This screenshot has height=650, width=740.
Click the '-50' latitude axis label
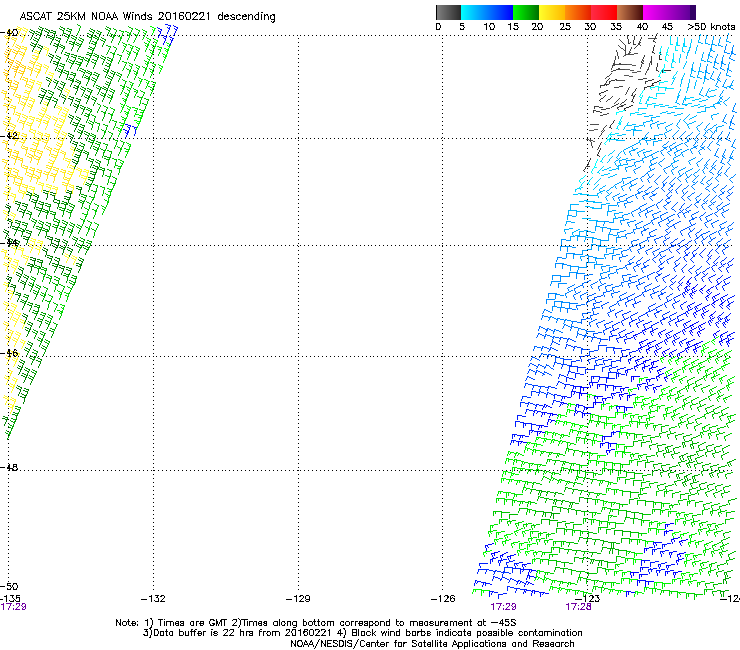click(9, 586)
